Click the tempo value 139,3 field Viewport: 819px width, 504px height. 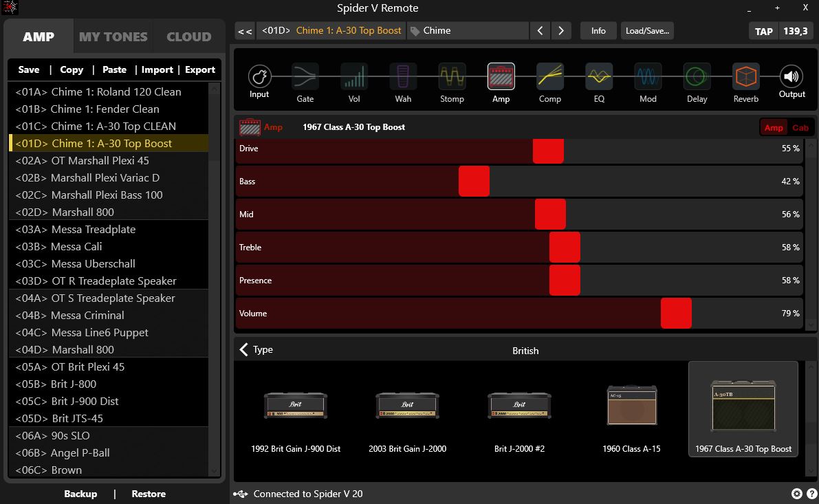pyautogui.click(x=796, y=32)
